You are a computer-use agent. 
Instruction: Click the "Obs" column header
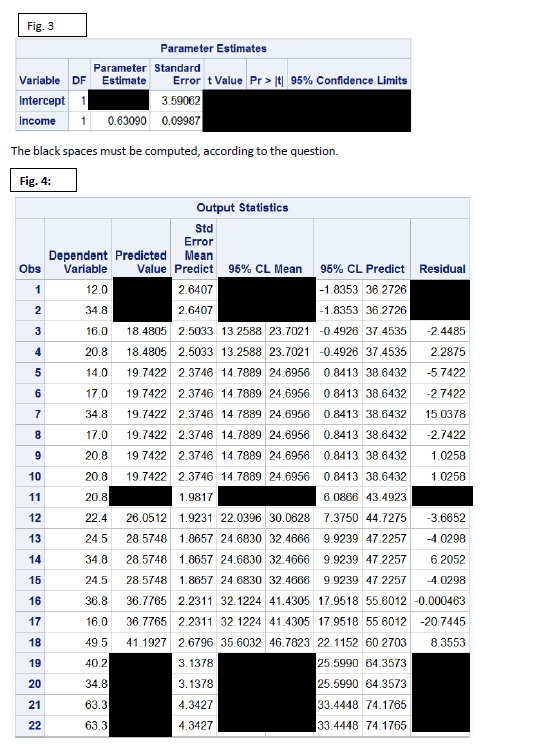pyautogui.click(x=30, y=269)
